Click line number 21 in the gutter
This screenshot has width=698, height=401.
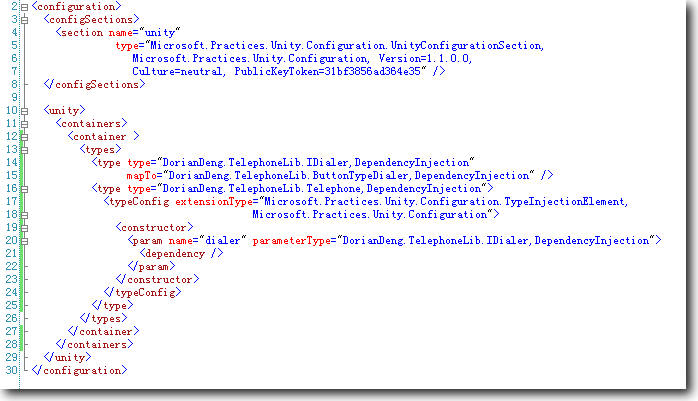point(12,253)
